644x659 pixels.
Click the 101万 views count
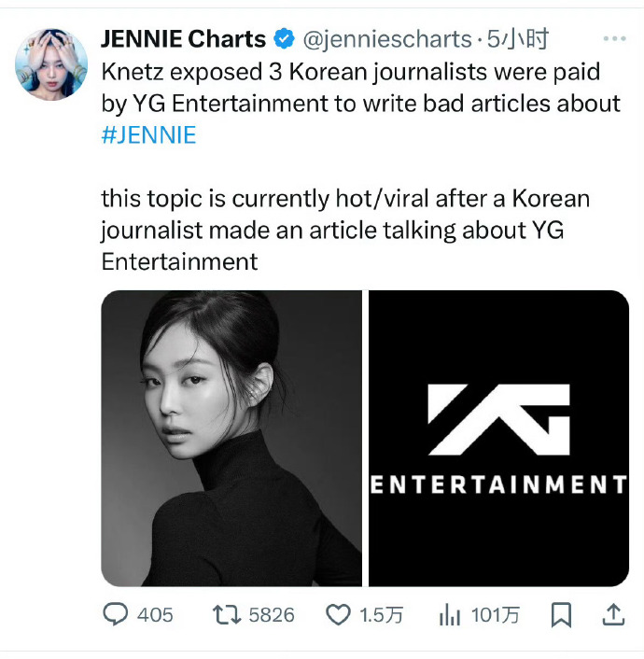[497, 614]
